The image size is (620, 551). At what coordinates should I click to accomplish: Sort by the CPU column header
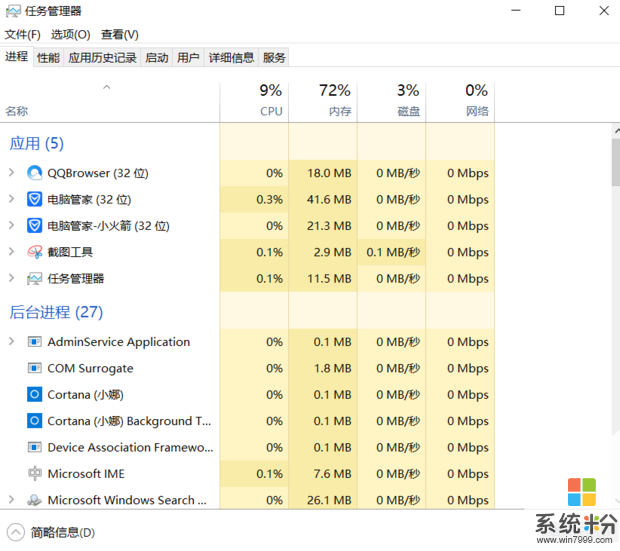click(x=254, y=102)
